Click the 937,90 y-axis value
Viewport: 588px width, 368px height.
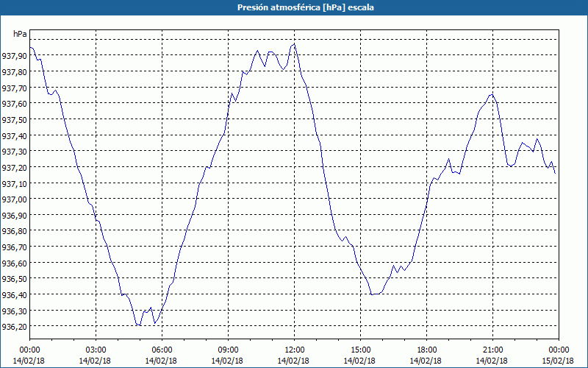coord(14,56)
